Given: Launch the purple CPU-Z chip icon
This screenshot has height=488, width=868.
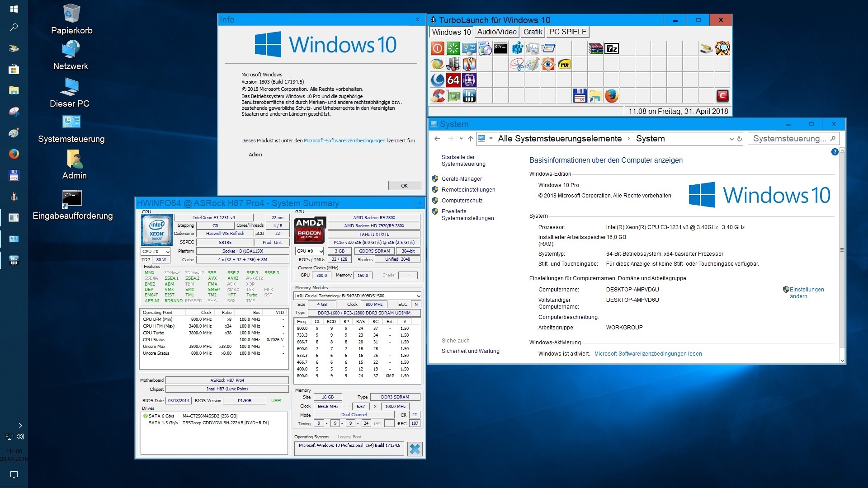Looking at the screenshot, I should (x=469, y=80).
